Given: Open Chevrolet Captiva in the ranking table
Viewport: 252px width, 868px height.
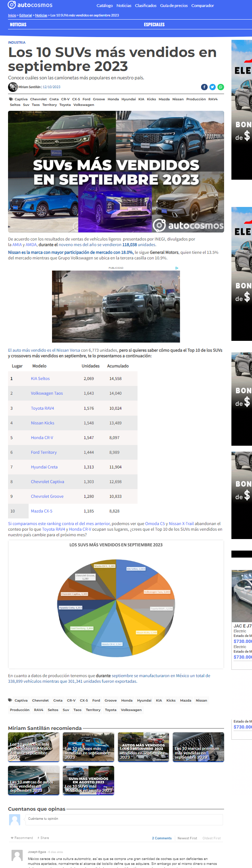Looking at the screenshot, I should tap(47, 482).
